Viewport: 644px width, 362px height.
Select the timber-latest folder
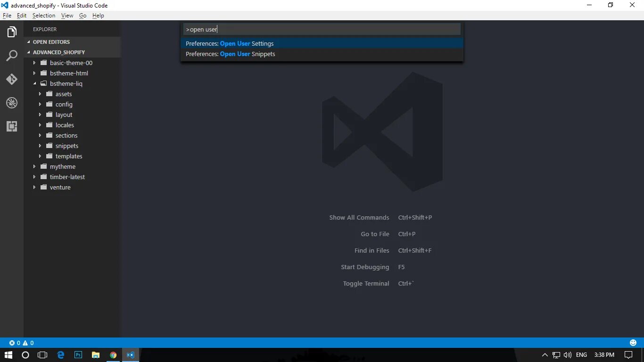click(x=67, y=177)
